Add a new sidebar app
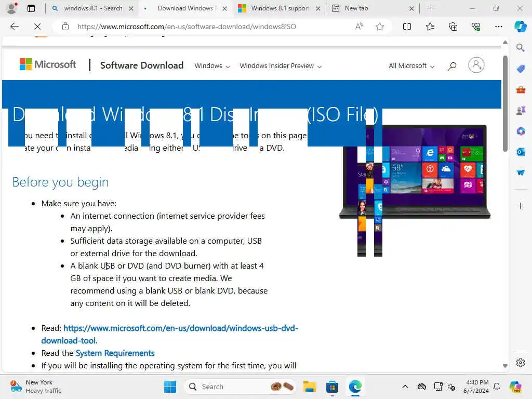 521,206
